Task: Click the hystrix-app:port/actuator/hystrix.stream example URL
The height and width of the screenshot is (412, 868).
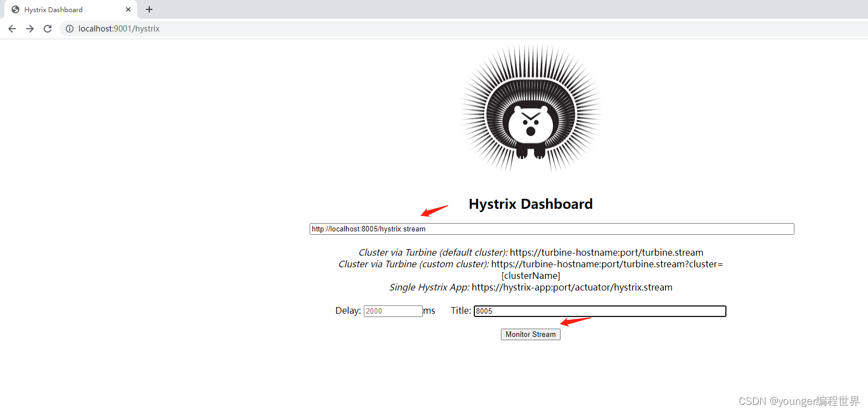Action: tap(572, 287)
